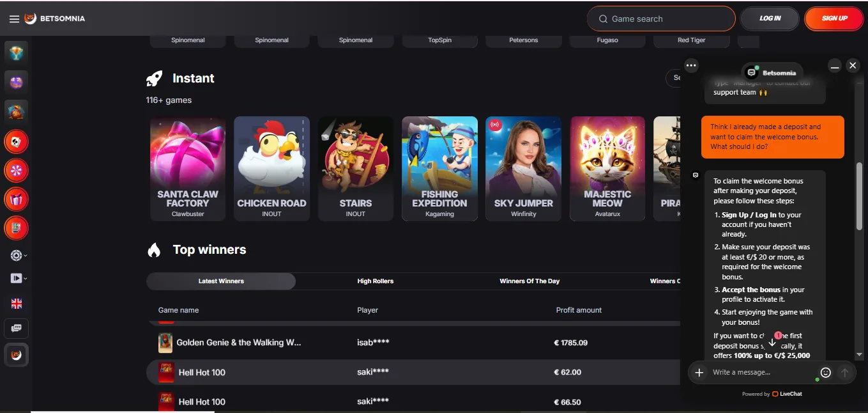Jump to the new message down arrow
The width and height of the screenshot is (868, 413).
click(x=772, y=341)
